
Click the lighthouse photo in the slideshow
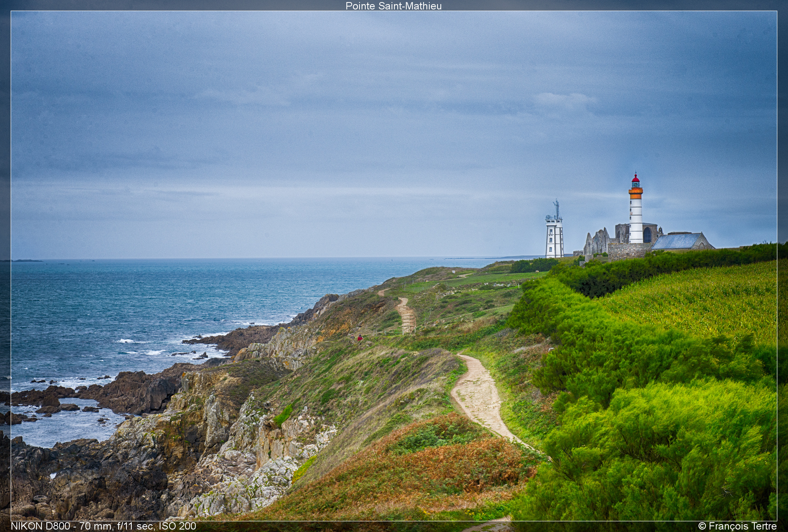point(394,266)
